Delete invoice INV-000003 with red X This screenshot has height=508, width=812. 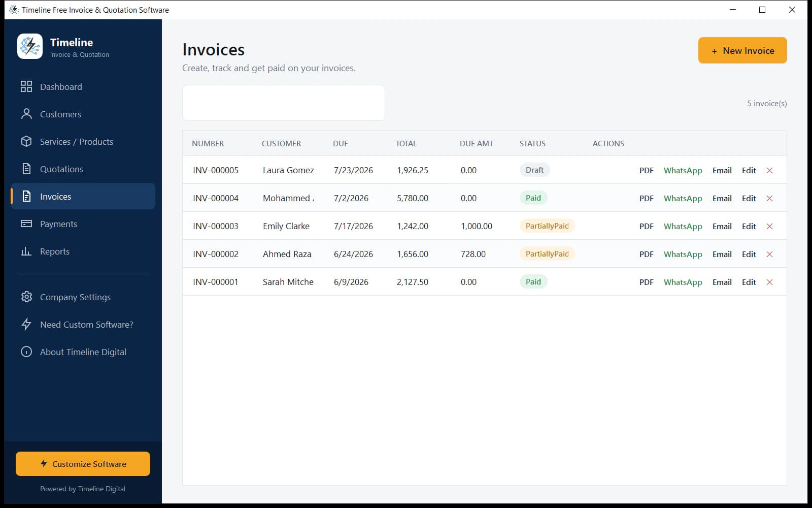click(769, 226)
